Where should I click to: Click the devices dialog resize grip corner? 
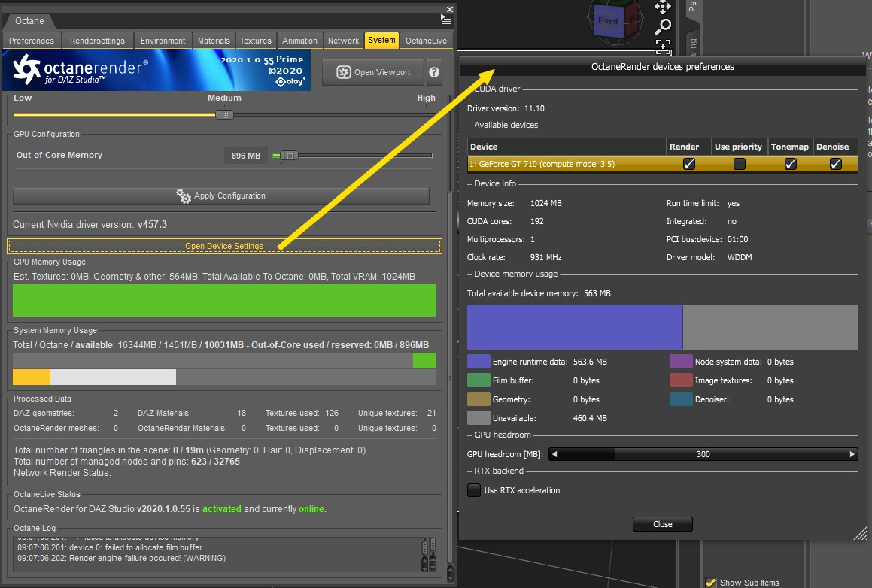860,534
